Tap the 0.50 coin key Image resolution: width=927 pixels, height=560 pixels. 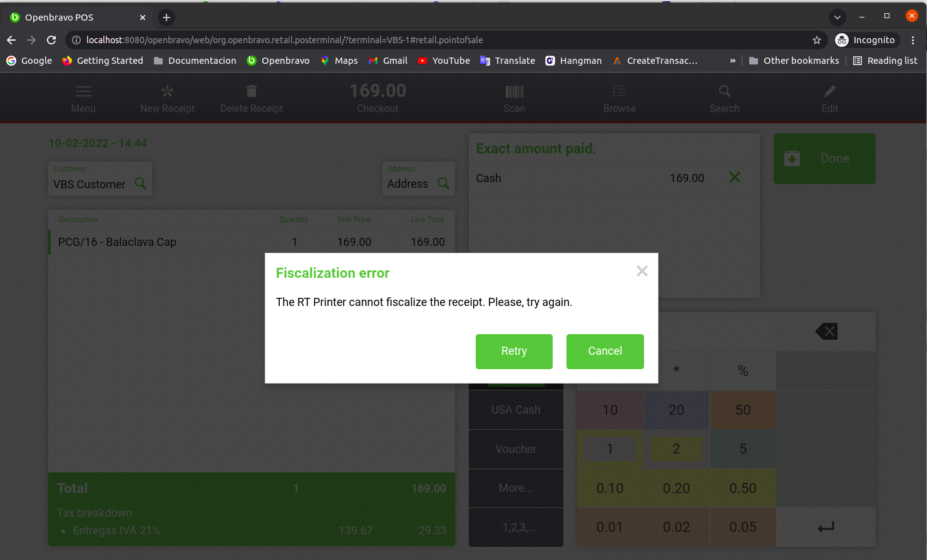click(x=743, y=488)
